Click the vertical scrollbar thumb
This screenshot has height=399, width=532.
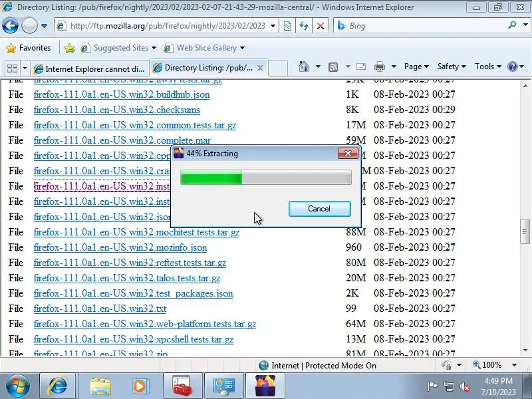[x=525, y=231]
